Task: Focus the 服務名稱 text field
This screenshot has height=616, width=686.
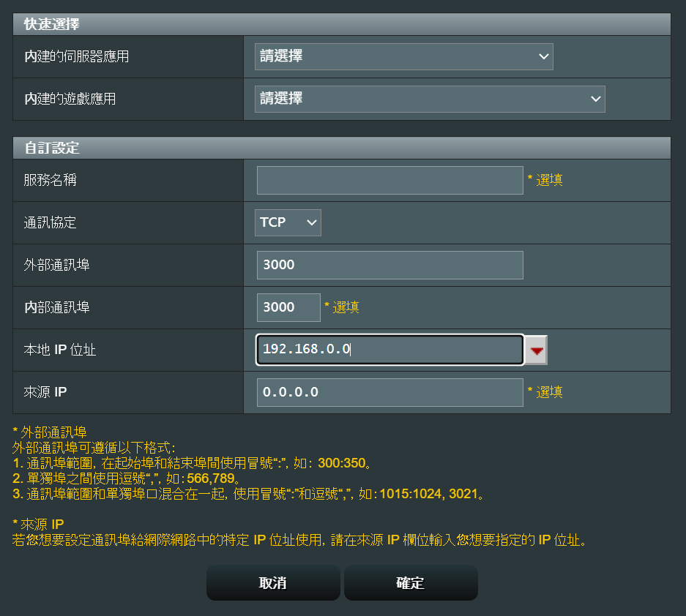Action: (389, 180)
